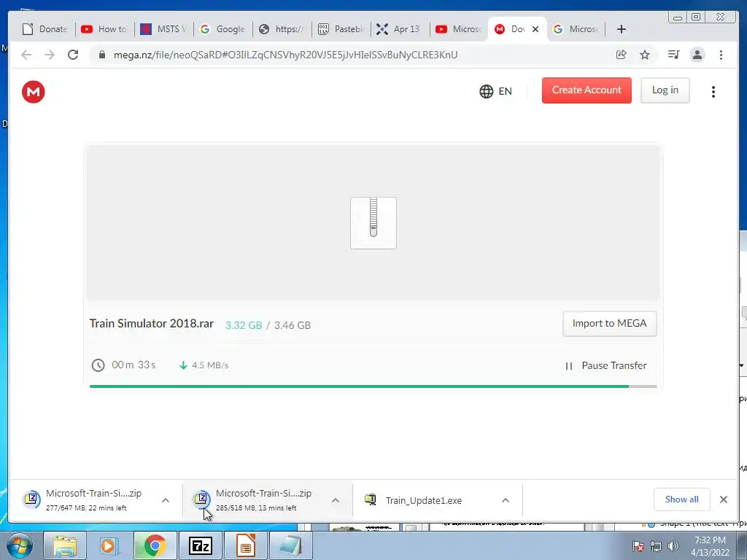The image size is (747, 560).
Task: Open the language selector globe EN
Action: click(495, 91)
